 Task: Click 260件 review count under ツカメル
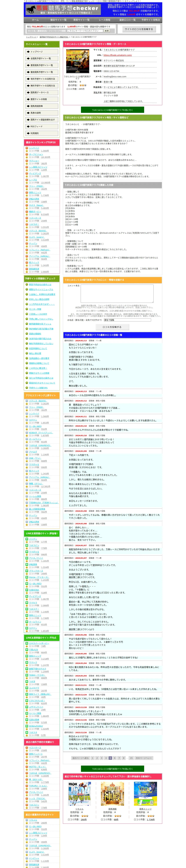[x=84, y=820]
